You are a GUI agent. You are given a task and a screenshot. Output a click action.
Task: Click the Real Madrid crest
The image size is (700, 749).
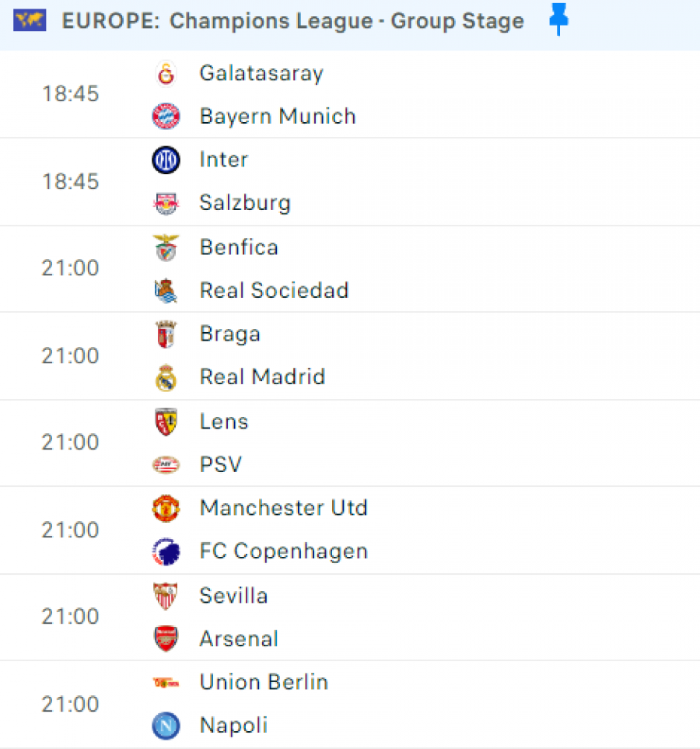(x=166, y=377)
